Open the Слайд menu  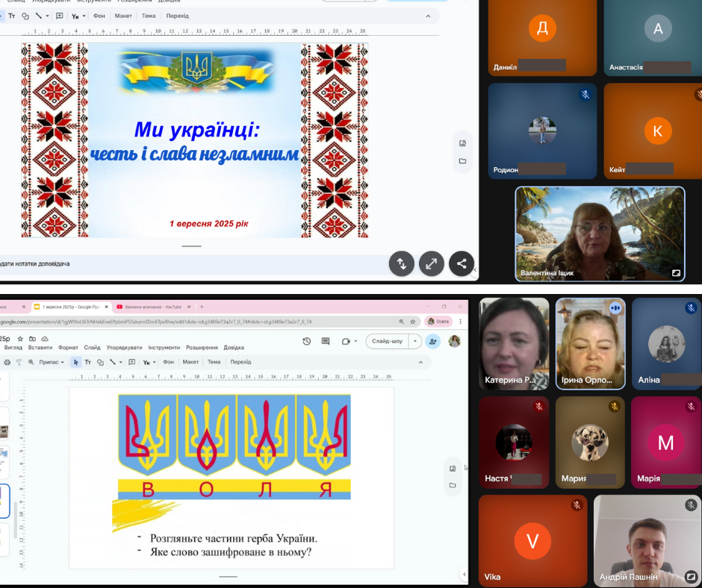click(x=92, y=347)
